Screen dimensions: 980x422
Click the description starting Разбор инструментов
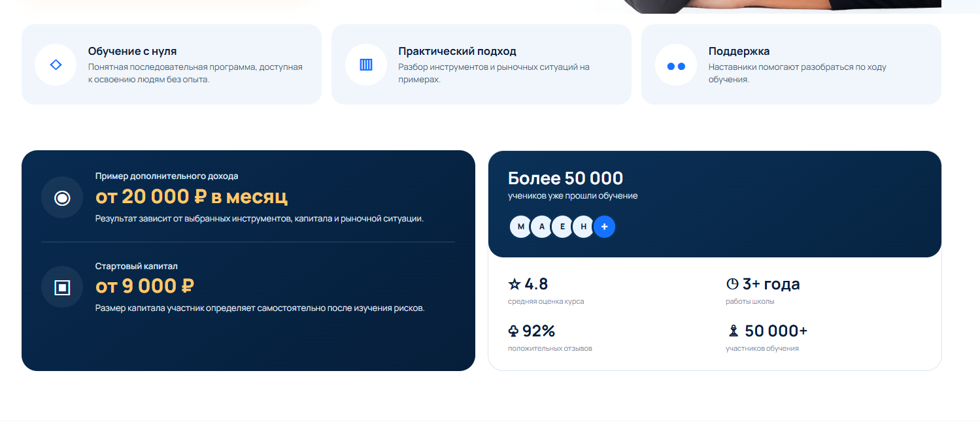[494, 73]
